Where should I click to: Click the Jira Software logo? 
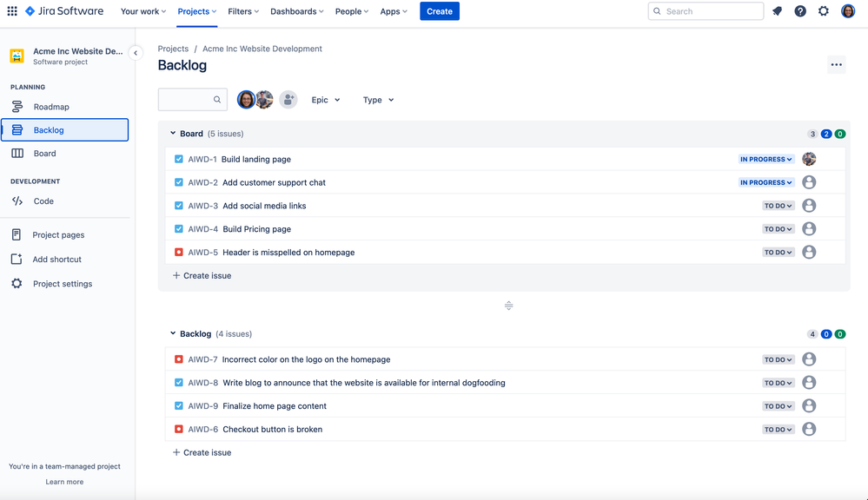(64, 11)
